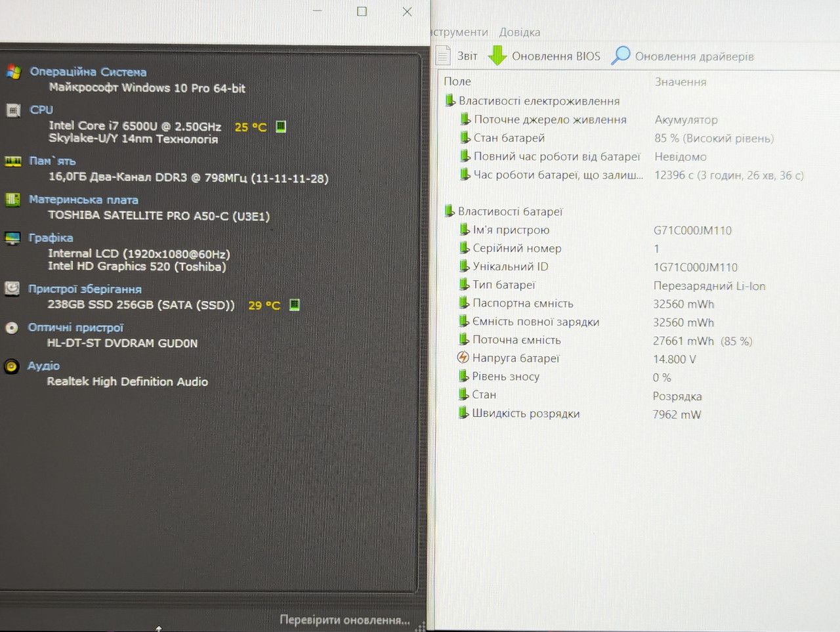Image resolution: width=840 pixels, height=632 pixels.
Task: Open the Аудіо section in Speccy
Action: click(43, 366)
